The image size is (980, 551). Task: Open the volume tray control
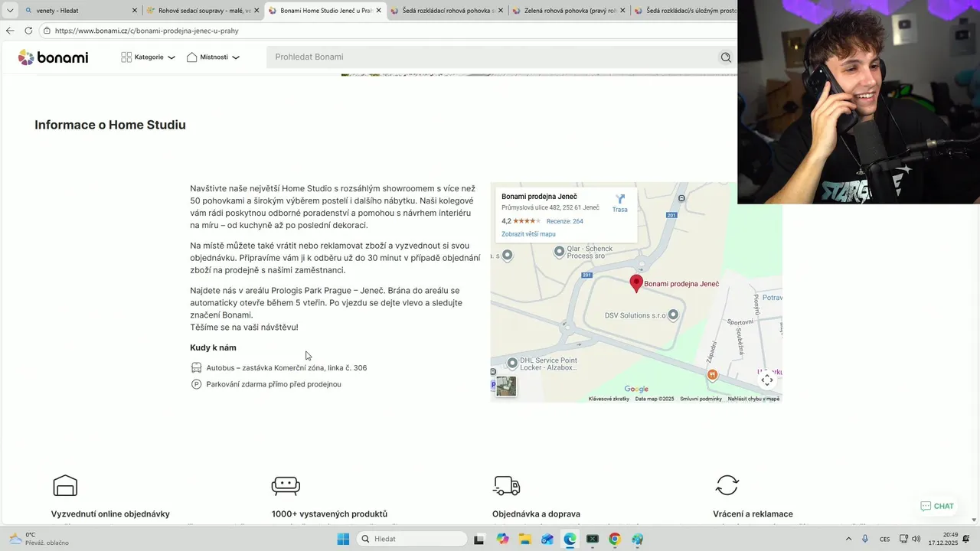click(x=916, y=539)
